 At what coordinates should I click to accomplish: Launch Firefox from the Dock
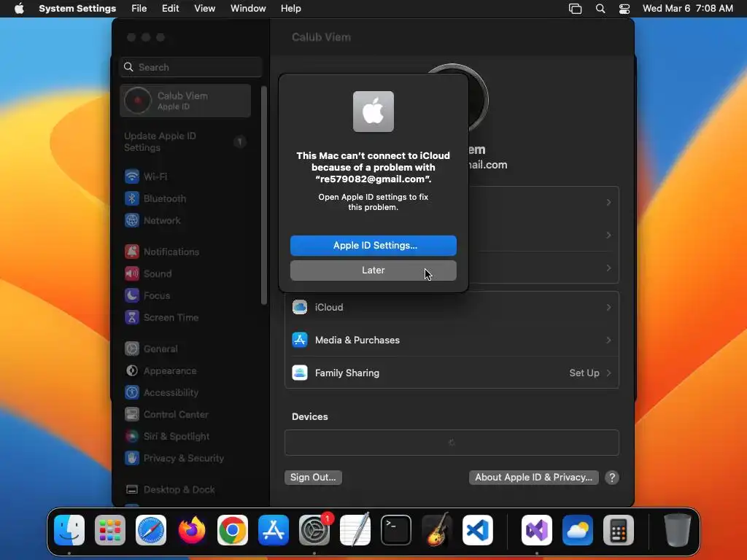pos(192,530)
